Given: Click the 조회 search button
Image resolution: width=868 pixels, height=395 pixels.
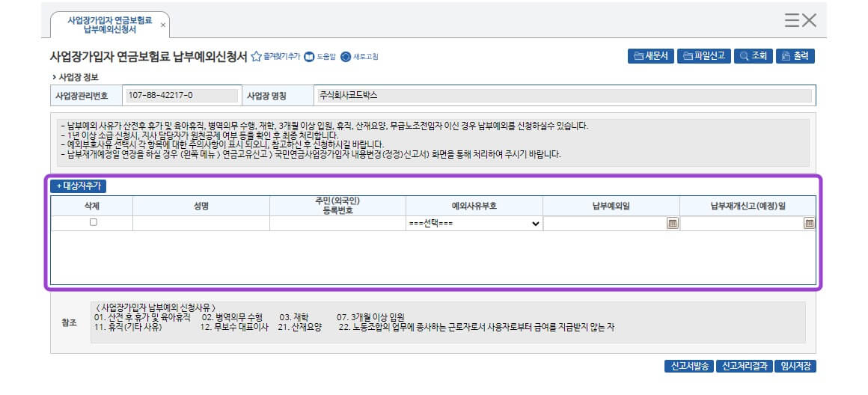Looking at the screenshot, I should coord(753,56).
